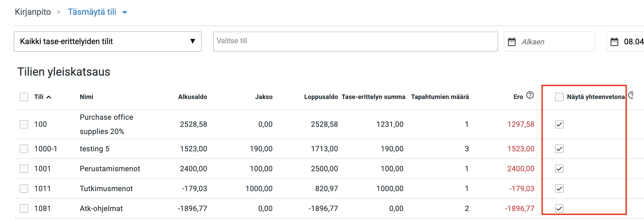Select the row checkbox for account 100
Image resolution: width=644 pixels, height=219 pixels.
pos(24,124)
